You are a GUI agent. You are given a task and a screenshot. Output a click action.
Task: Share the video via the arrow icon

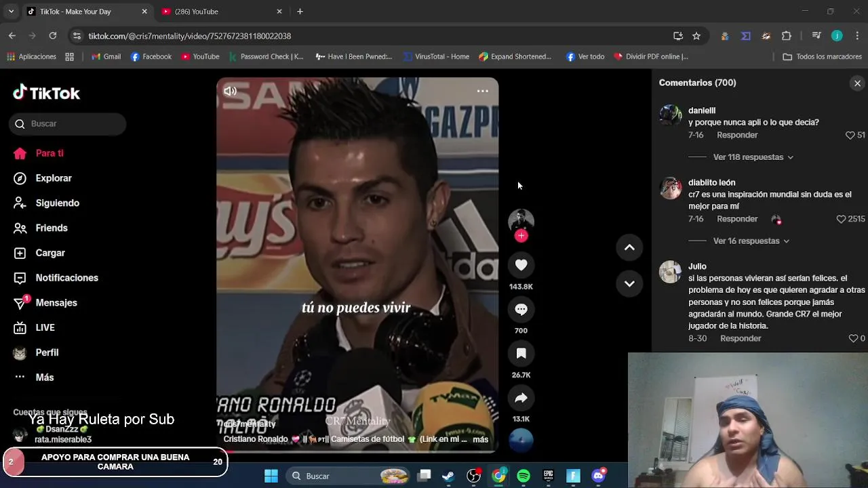click(x=521, y=398)
